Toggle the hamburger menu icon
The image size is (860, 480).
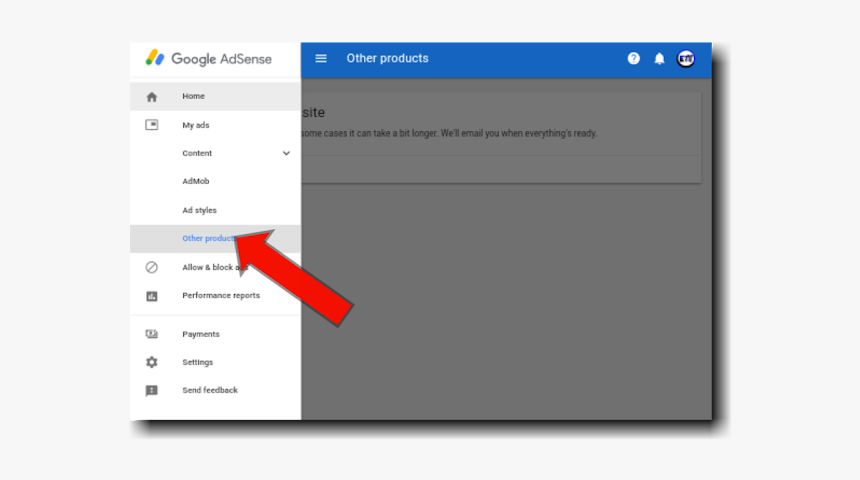321,58
